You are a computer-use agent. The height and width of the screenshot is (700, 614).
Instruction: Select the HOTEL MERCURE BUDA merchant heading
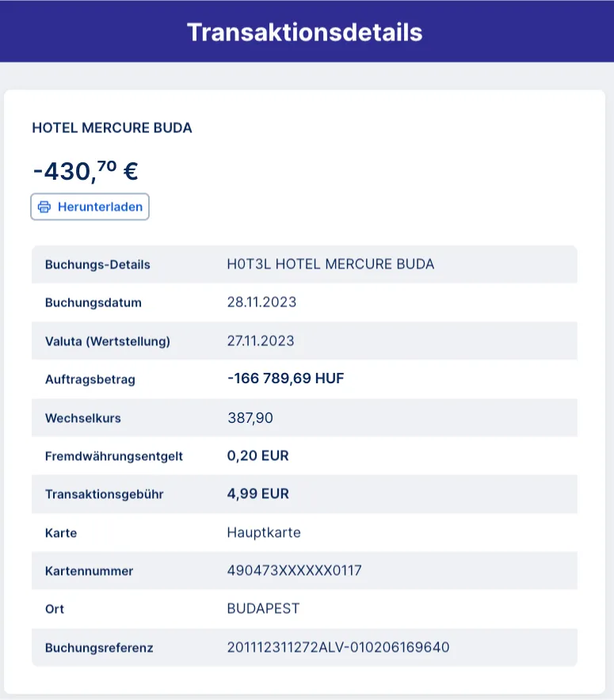point(112,127)
